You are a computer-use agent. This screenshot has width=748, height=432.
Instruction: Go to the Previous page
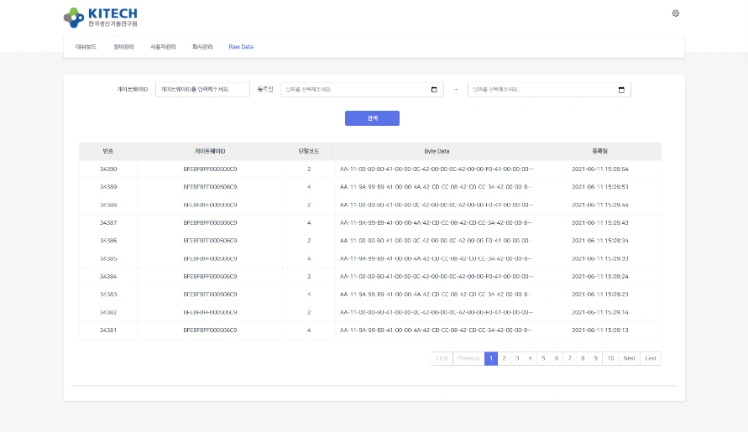click(468, 358)
